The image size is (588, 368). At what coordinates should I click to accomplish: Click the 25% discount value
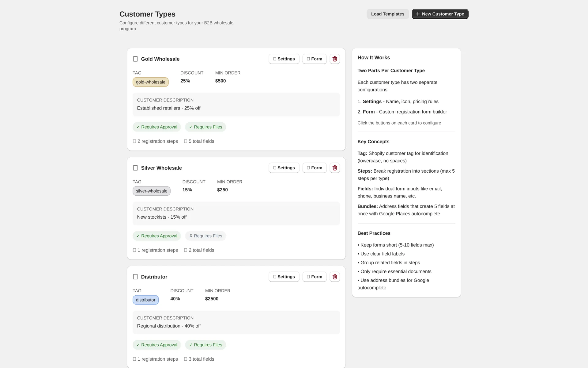(185, 81)
